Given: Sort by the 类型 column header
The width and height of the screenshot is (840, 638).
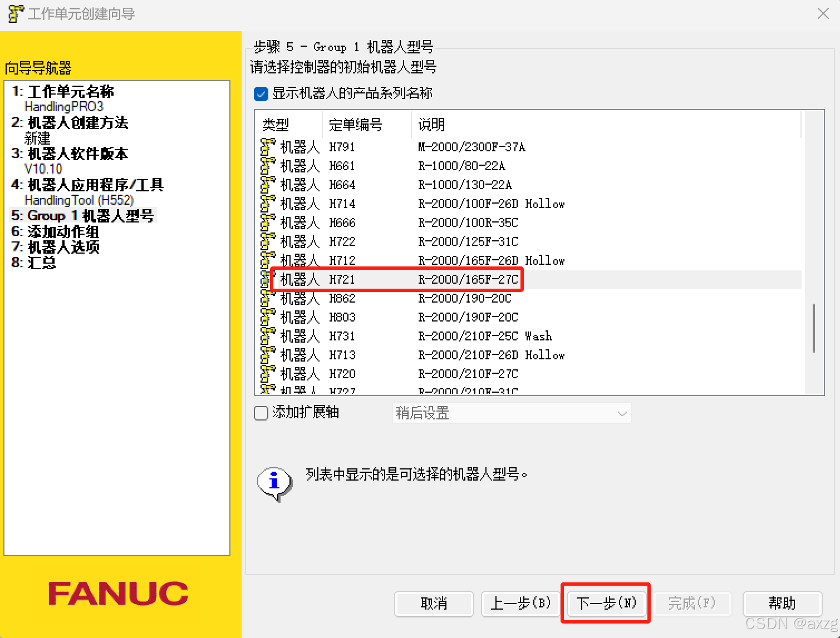Looking at the screenshot, I should (x=288, y=125).
